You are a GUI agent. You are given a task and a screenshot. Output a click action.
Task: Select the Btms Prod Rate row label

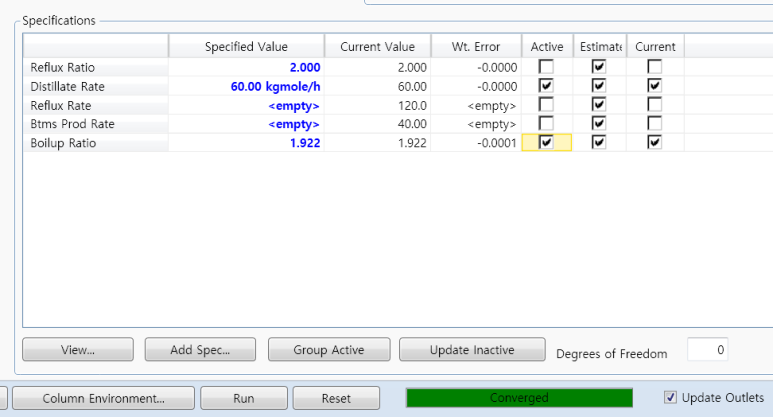click(96, 124)
